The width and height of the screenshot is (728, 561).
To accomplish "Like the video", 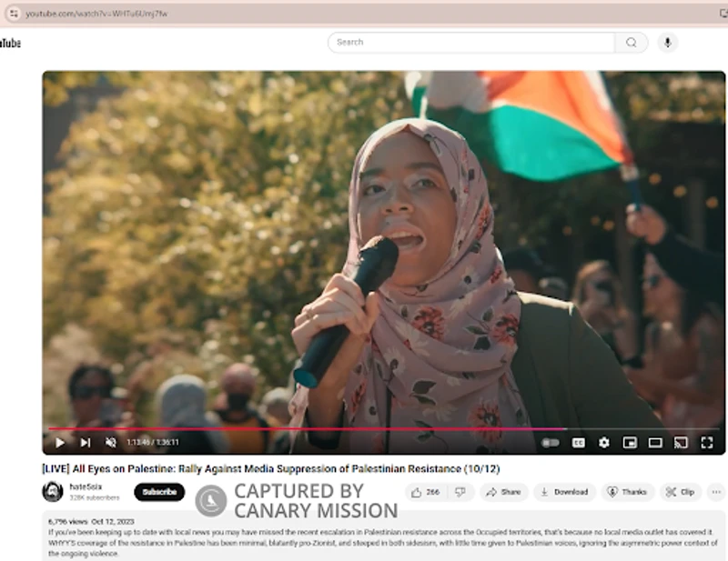I will click(426, 492).
